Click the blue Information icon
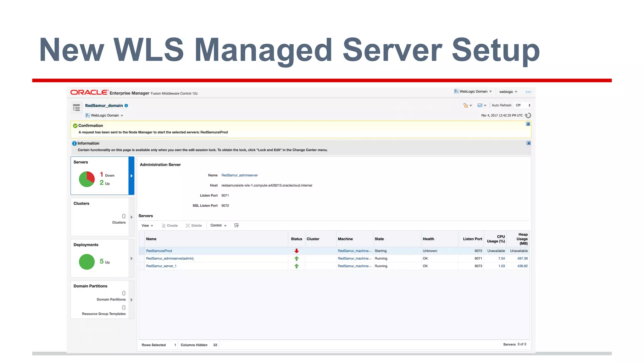644x362 pixels. [x=75, y=143]
